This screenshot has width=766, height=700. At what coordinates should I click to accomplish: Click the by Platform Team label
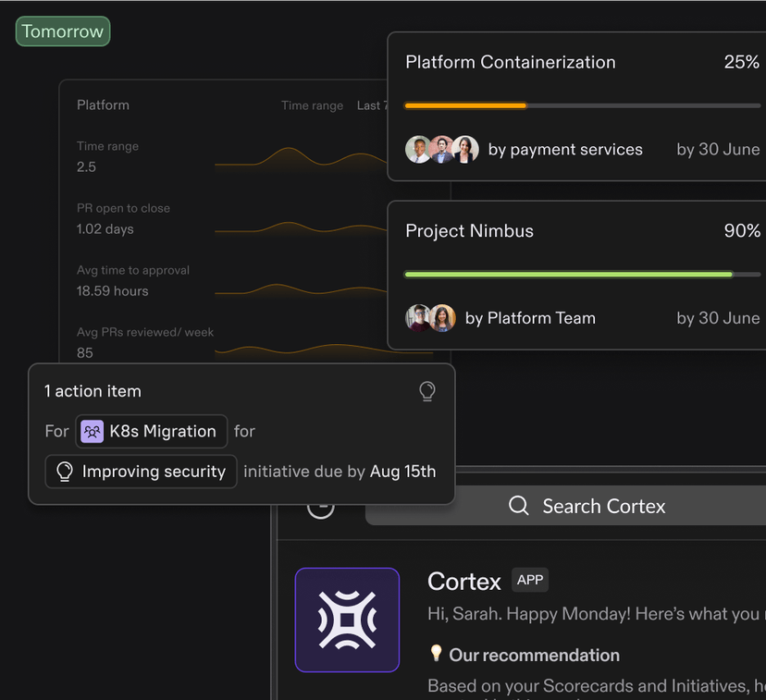pyautogui.click(x=530, y=317)
